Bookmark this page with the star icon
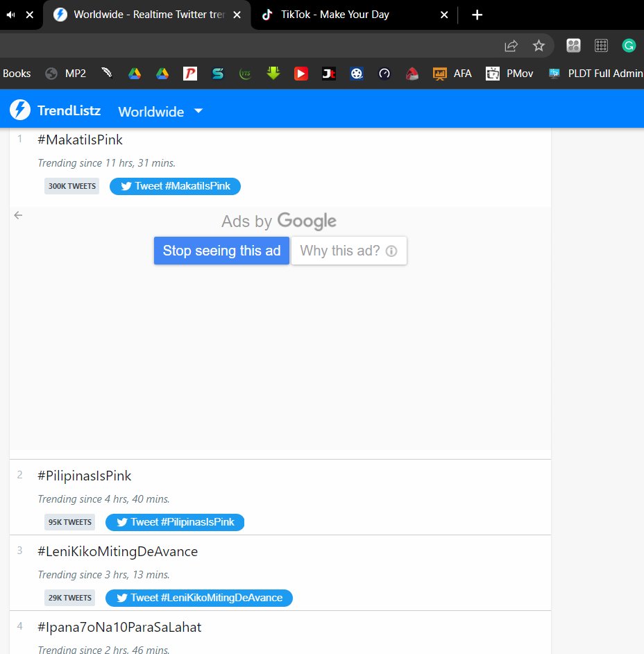 539,45
